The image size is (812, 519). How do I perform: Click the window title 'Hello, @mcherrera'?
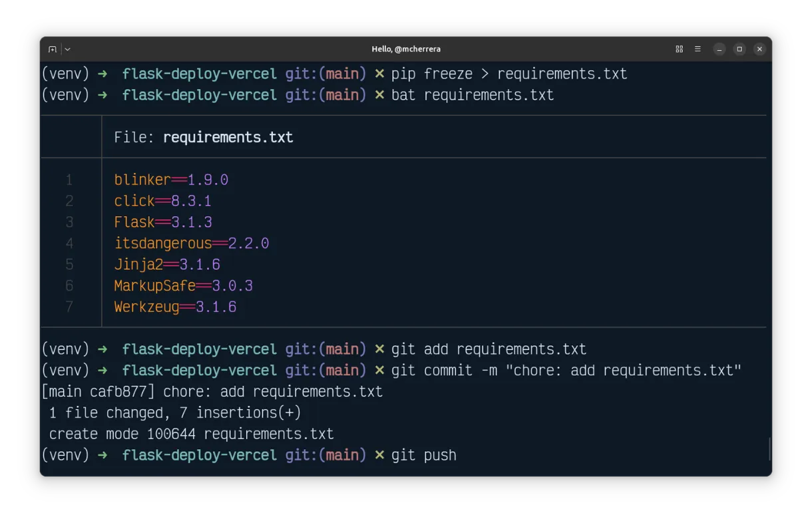click(x=406, y=49)
